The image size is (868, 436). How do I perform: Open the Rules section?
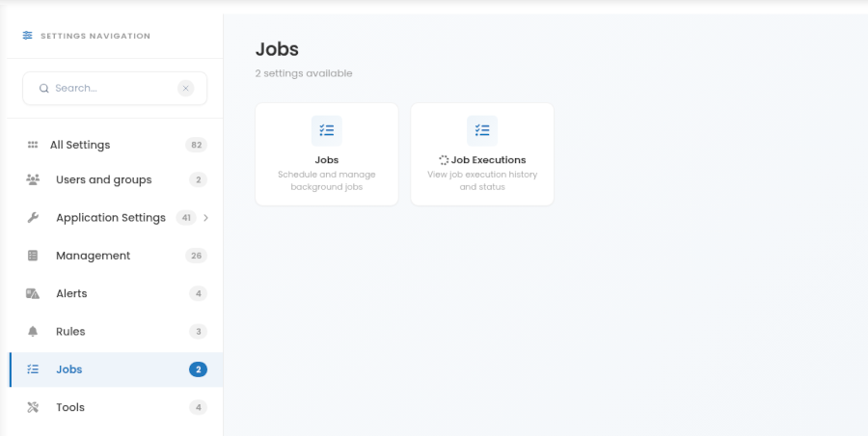[x=115, y=331]
